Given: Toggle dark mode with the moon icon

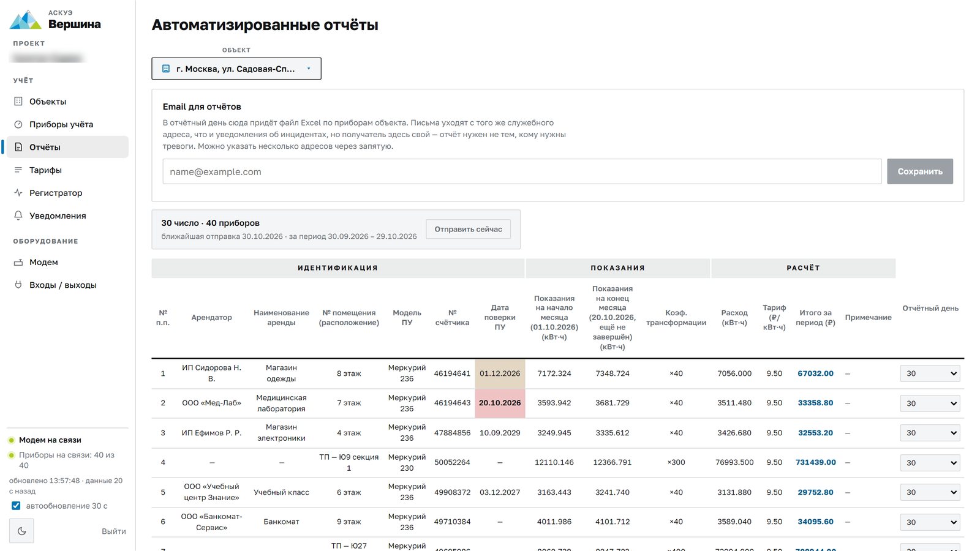Looking at the screenshot, I should [21, 531].
